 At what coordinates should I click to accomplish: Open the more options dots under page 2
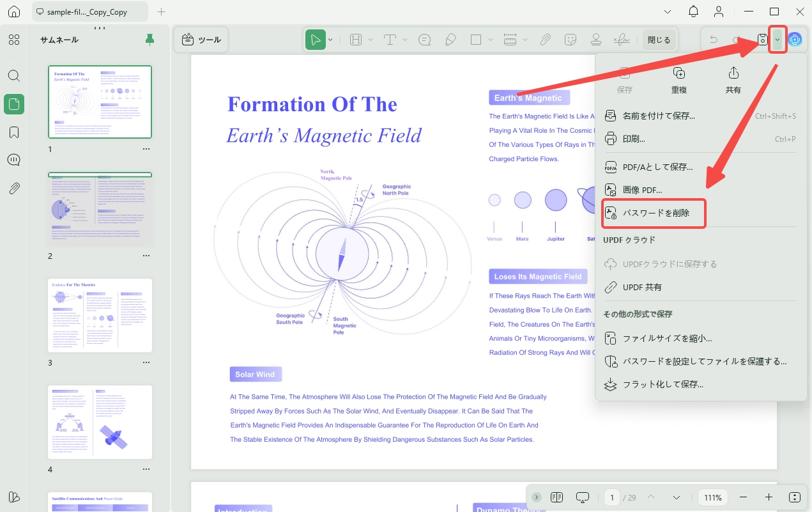tap(146, 256)
